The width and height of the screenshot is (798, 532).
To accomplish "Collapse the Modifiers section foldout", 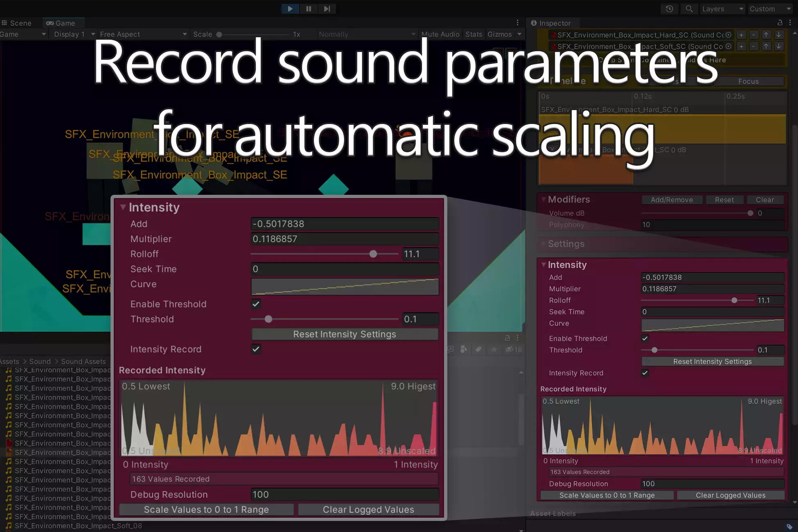I will 544,199.
